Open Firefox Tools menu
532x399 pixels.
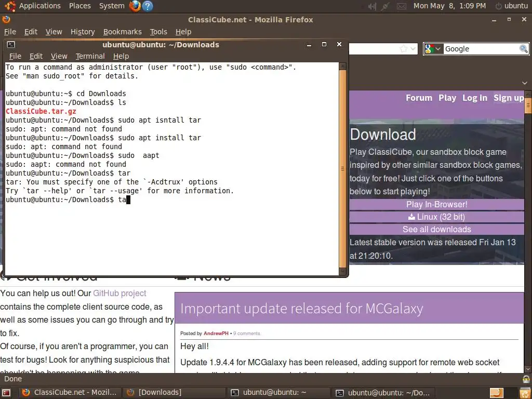tap(158, 32)
